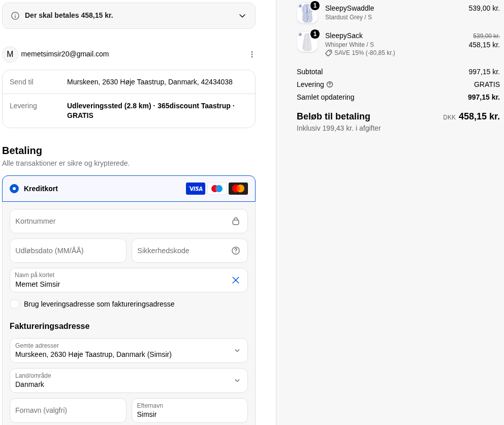Clear the Navn på kortet field
504x425 pixels.
236,280
